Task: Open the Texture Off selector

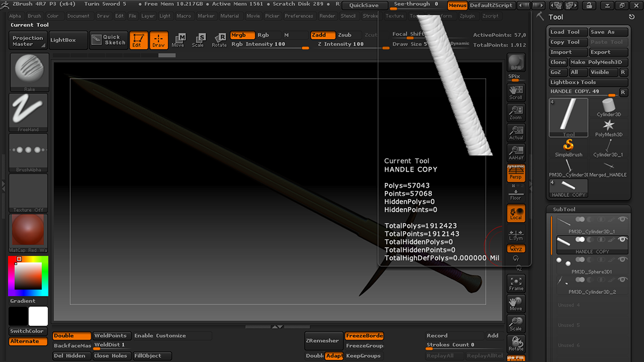Action: click(29, 193)
